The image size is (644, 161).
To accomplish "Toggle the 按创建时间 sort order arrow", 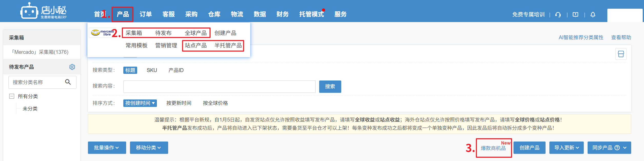I will (x=153, y=103).
